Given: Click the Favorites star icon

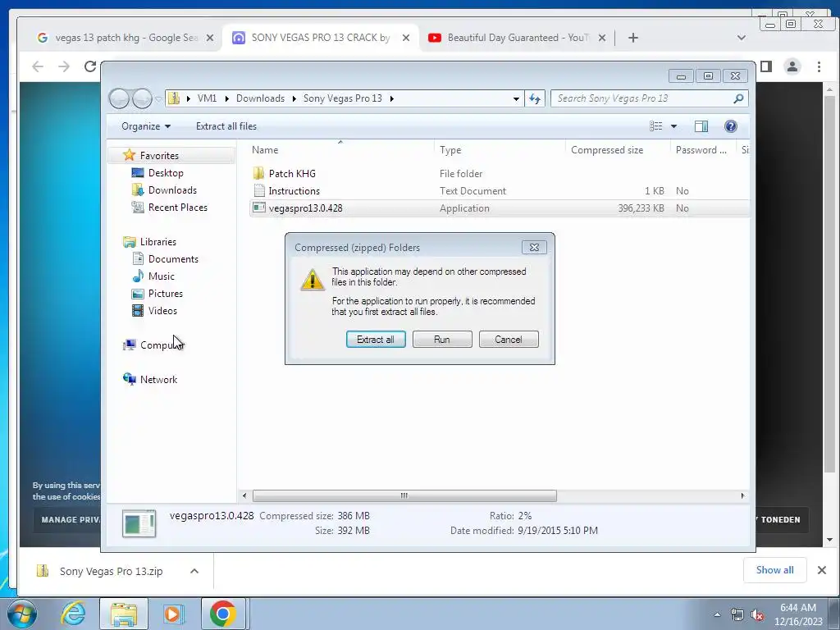Looking at the screenshot, I should (x=129, y=155).
